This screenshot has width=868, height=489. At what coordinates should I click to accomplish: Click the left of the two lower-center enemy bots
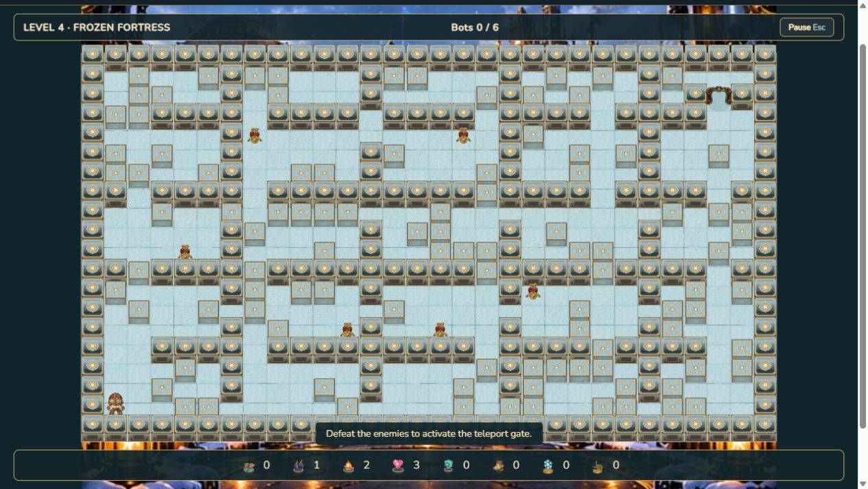(347, 330)
